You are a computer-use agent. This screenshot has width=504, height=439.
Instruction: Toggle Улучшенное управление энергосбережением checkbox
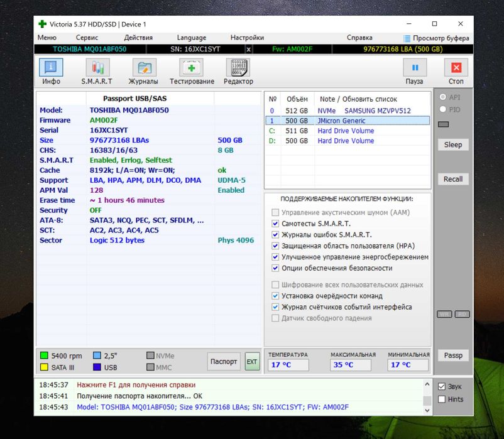pos(275,257)
